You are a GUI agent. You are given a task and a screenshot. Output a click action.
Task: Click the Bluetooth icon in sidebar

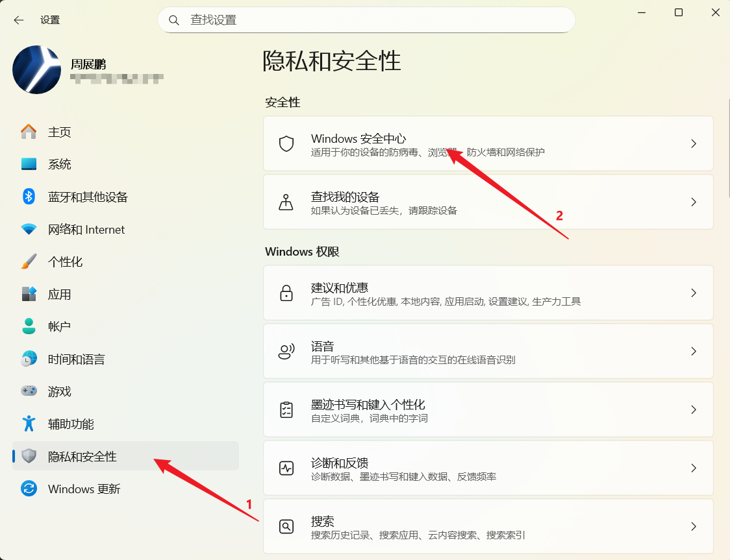pos(29,196)
